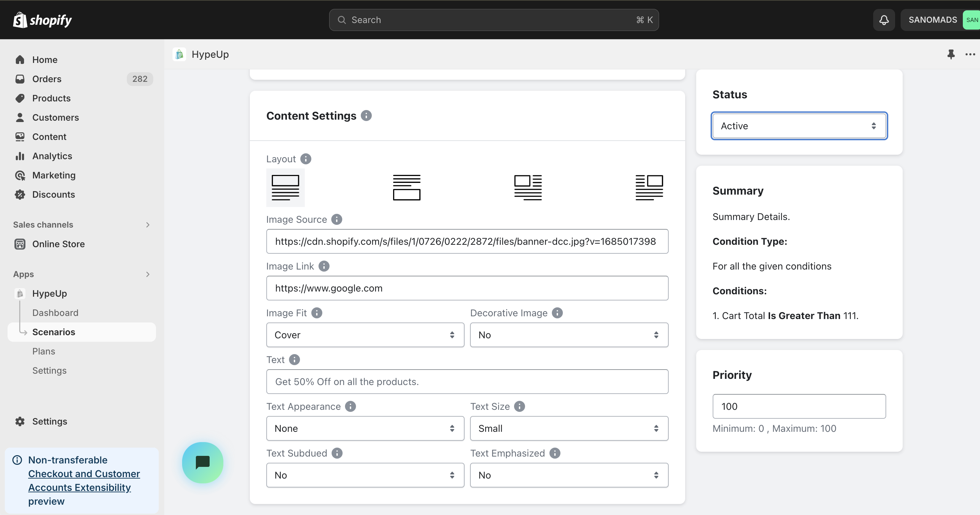Pick the image-left text-right layout icon
The width and height of the screenshot is (980, 515).
point(528,187)
